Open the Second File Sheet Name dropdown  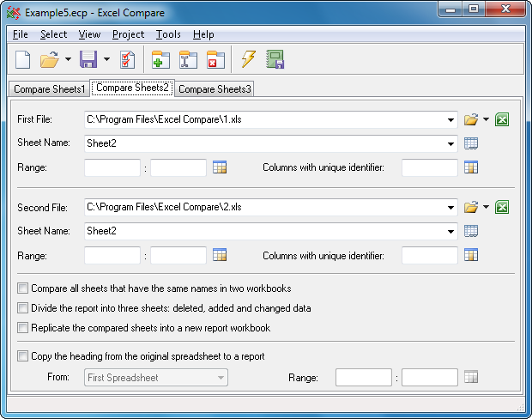coord(450,231)
